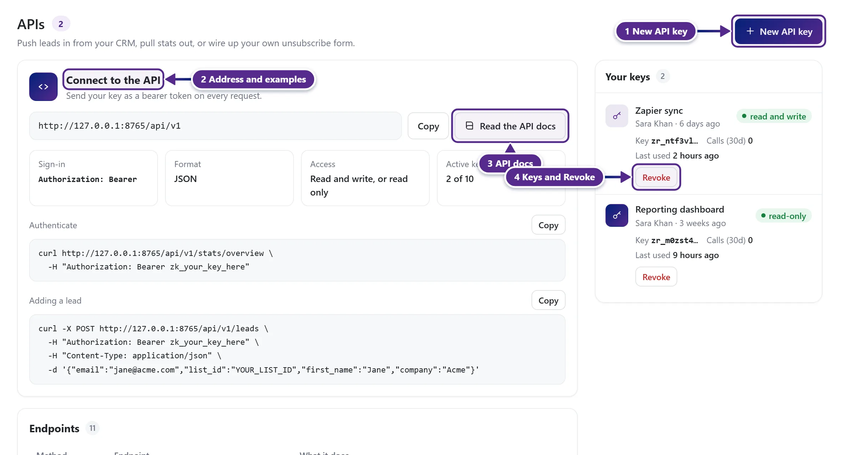The width and height of the screenshot is (868, 455).
Task: Click the http://127.0.0.1:8765/api/v1 address field
Action: (216, 126)
